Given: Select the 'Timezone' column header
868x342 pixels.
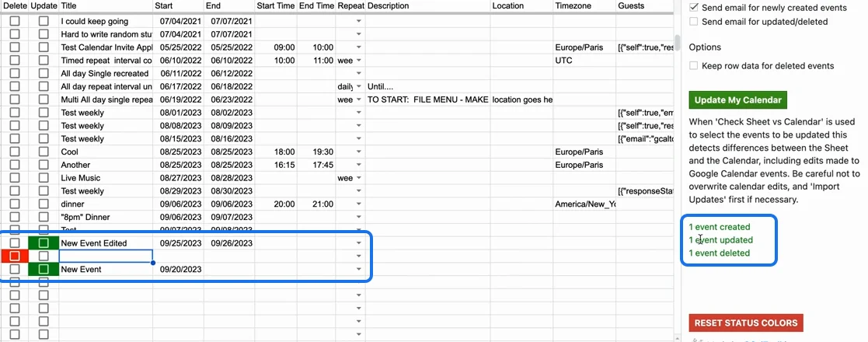Looking at the screenshot, I should pyautogui.click(x=584, y=6).
